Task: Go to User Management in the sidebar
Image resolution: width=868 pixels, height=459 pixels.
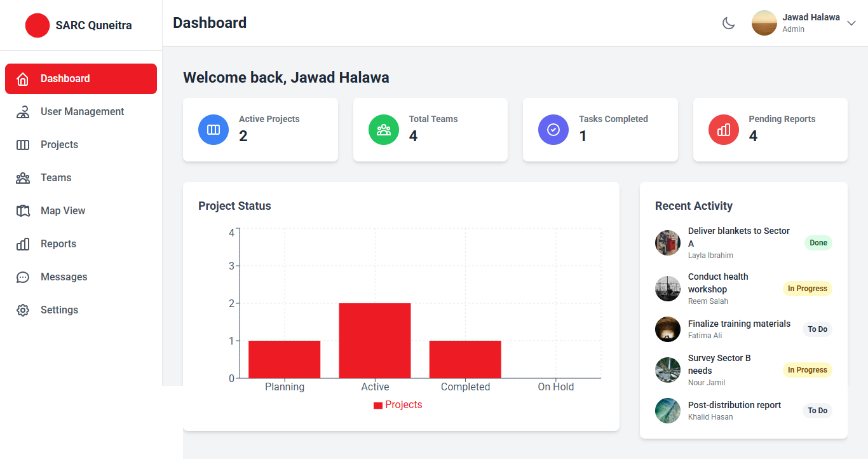Action: pyautogui.click(x=82, y=112)
